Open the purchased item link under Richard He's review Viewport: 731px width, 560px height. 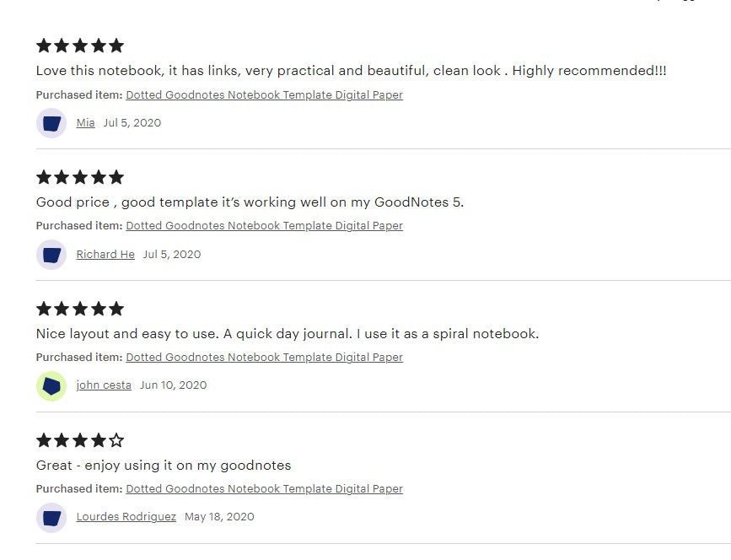click(264, 226)
